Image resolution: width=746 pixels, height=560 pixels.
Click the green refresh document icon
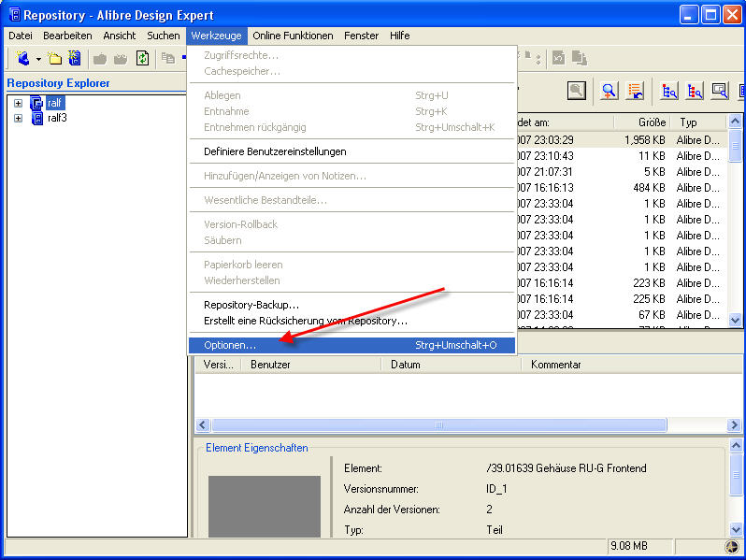coord(142,59)
